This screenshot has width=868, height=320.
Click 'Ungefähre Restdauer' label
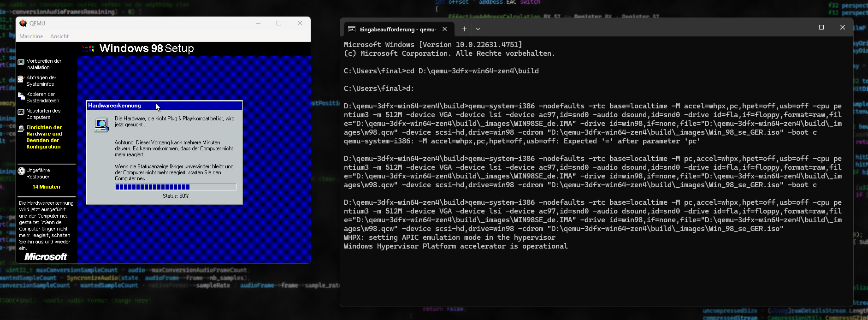(38, 173)
